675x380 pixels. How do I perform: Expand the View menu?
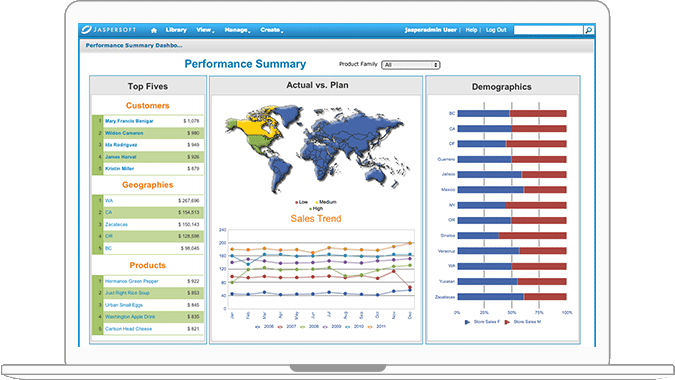point(205,30)
